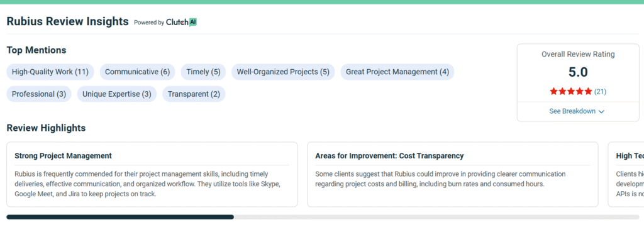Choose the Well-Organized Projects (5) chip
This screenshot has height=227, width=644.
pos(283,72)
